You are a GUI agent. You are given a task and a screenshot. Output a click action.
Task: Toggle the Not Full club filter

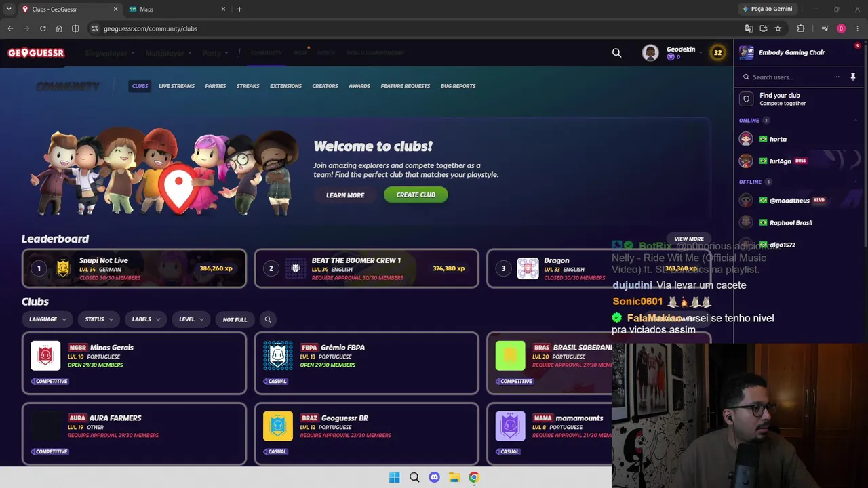coord(235,319)
